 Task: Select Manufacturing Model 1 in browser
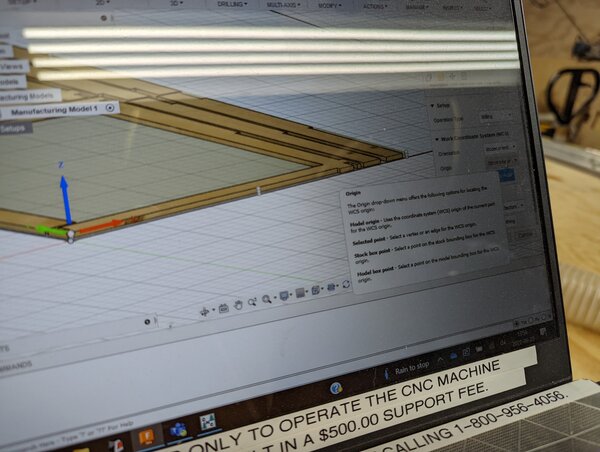pyautogui.click(x=54, y=111)
